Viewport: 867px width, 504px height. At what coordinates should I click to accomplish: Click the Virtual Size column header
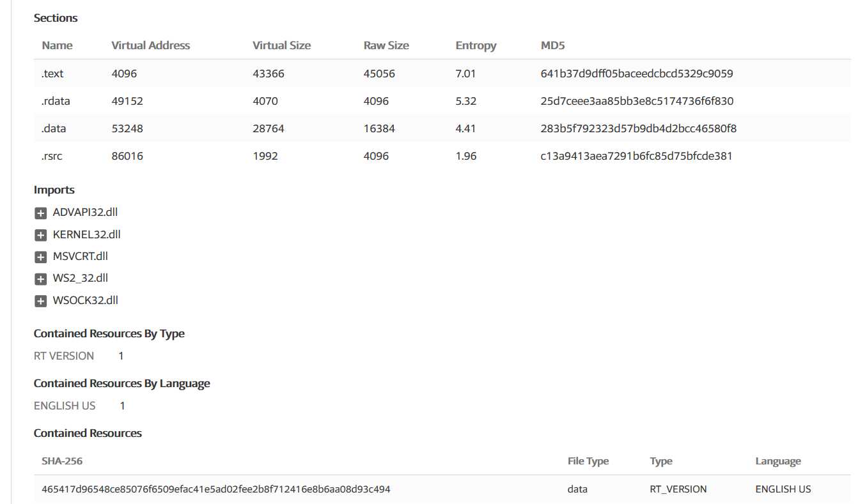281,45
